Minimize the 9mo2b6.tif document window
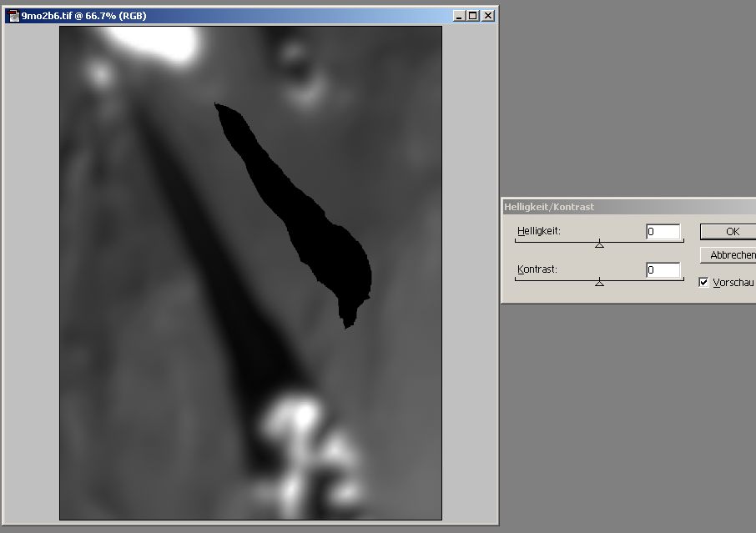756x533 pixels. (460, 15)
